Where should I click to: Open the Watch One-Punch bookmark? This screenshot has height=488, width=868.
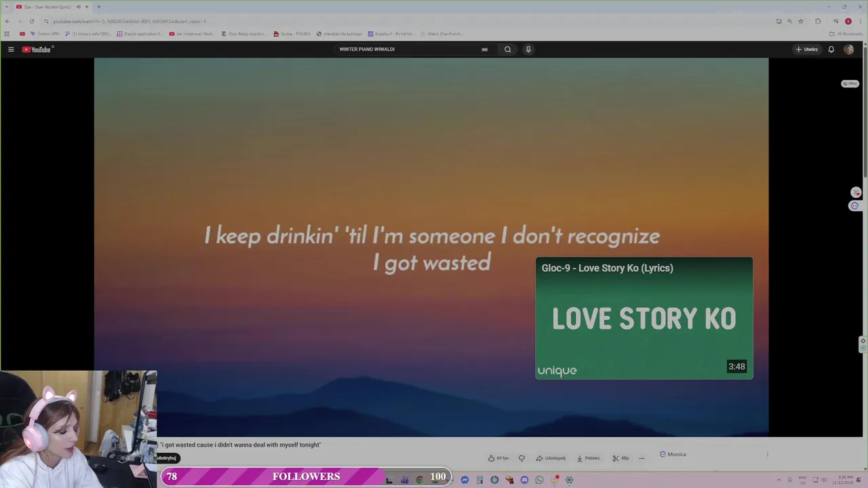click(x=441, y=34)
